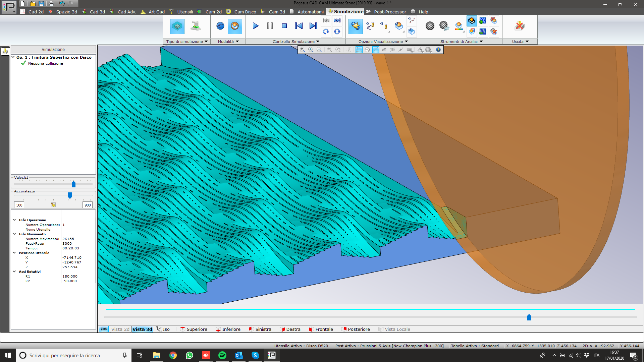
Task: Open the Tipo di simulazione dropdown
Action: coord(187,42)
